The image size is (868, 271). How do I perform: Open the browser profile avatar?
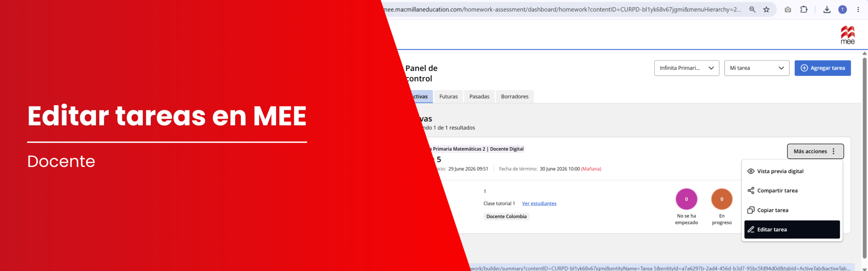843,9
